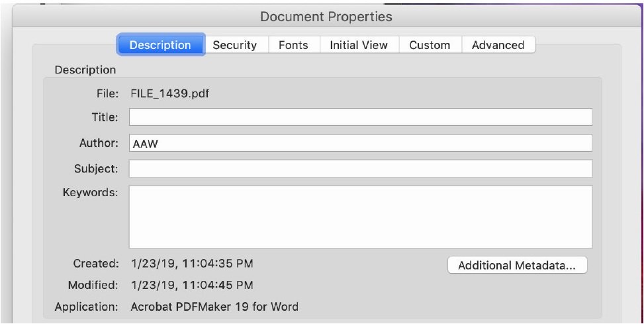The image size is (644, 324).
Task: Click the Title field label
Action: (x=105, y=117)
